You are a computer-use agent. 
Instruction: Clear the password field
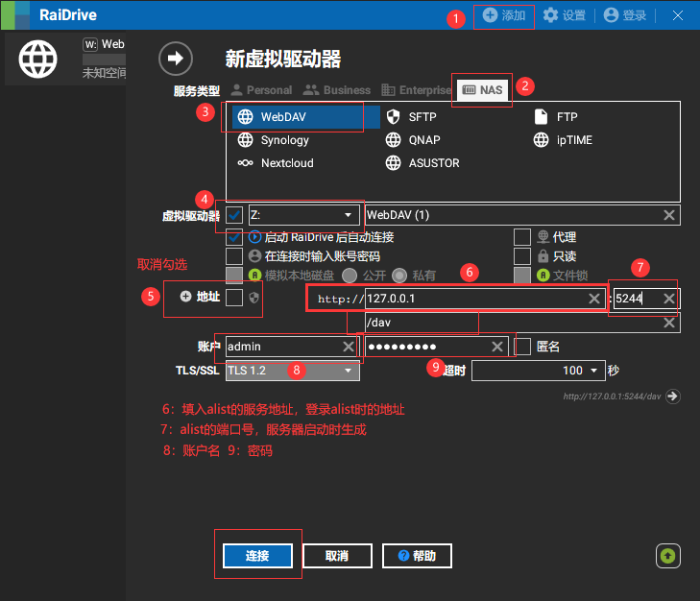point(497,347)
